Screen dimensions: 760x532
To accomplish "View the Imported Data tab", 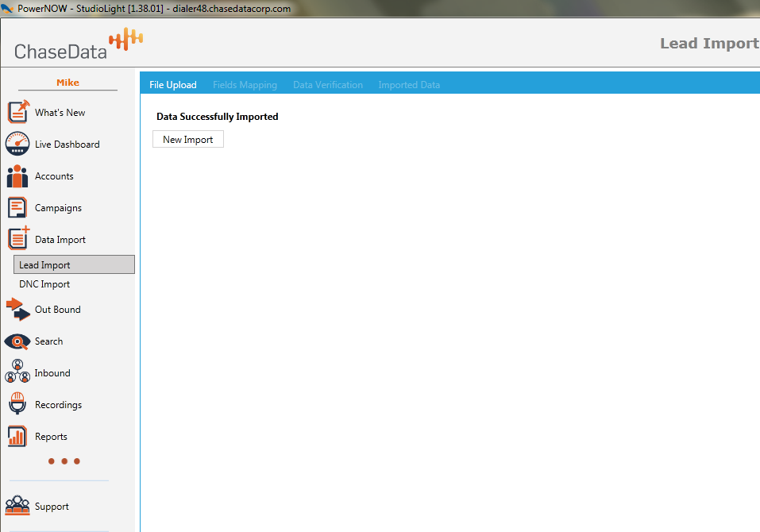I will (409, 85).
